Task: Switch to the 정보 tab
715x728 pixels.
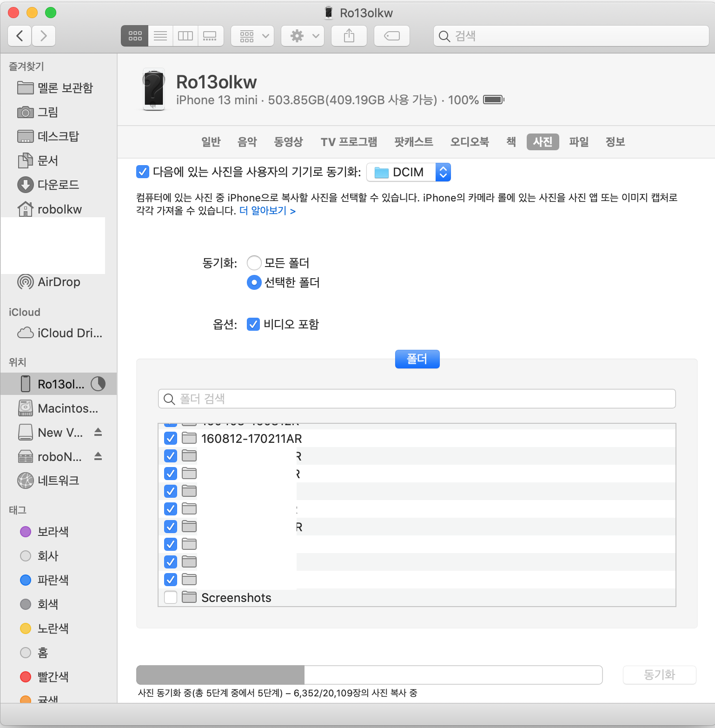Action: click(x=615, y=142)
